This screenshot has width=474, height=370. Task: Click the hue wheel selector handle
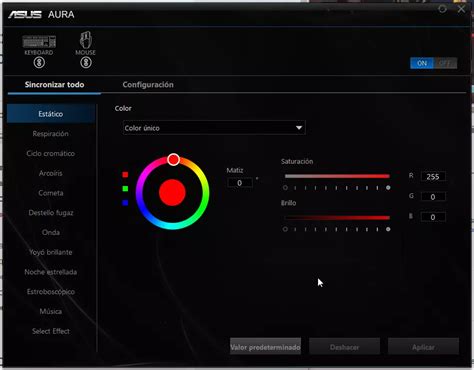click(173, 160)
